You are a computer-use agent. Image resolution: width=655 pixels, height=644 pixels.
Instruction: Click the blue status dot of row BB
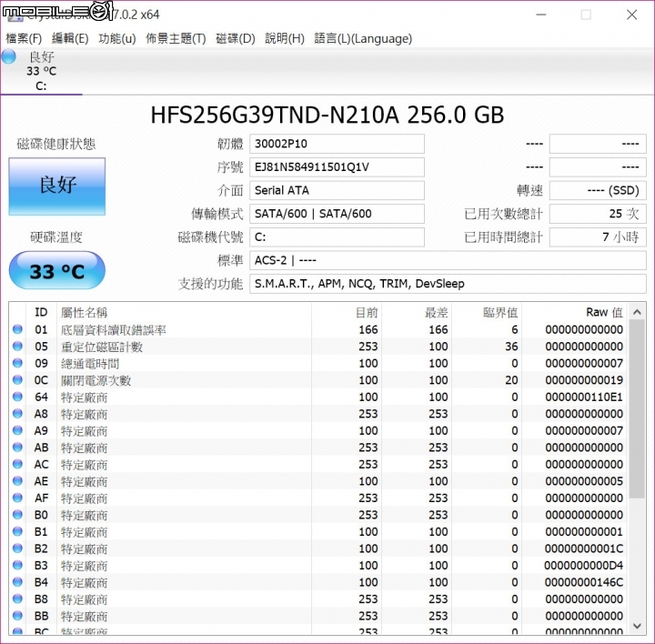point(17,615)
